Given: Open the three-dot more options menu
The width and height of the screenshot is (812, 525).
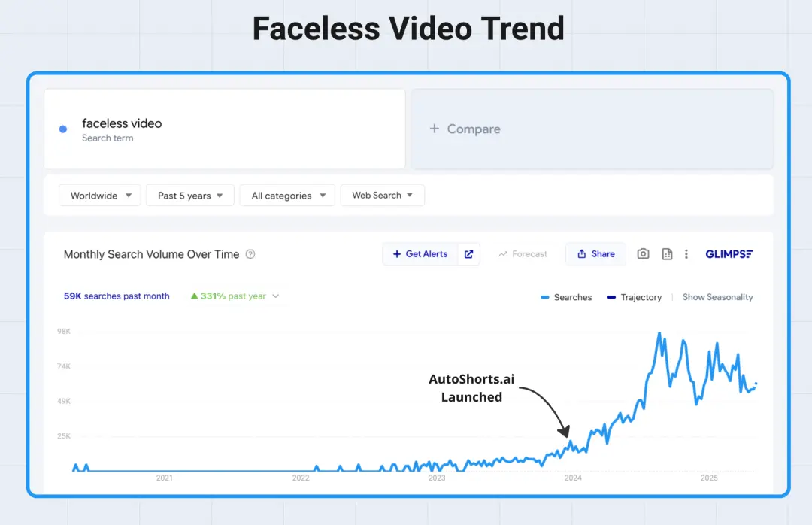Looking at the screenshot, I should coord(686,254).
